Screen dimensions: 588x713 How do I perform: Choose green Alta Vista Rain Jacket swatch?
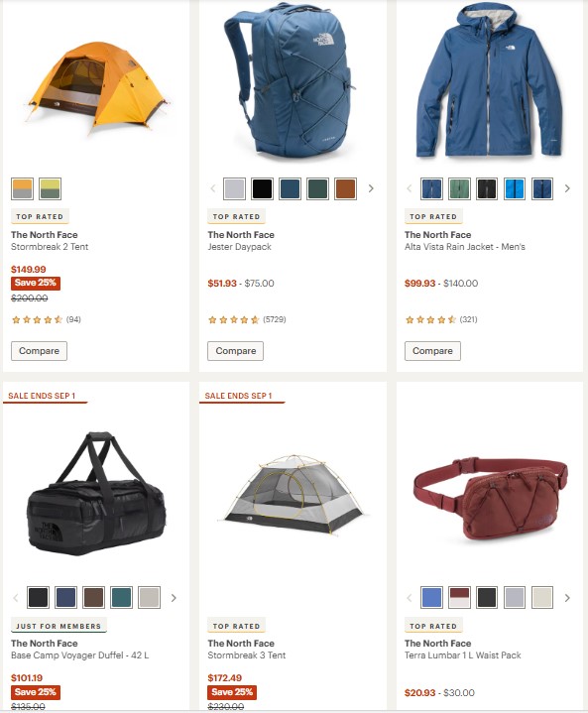(459, 188)
